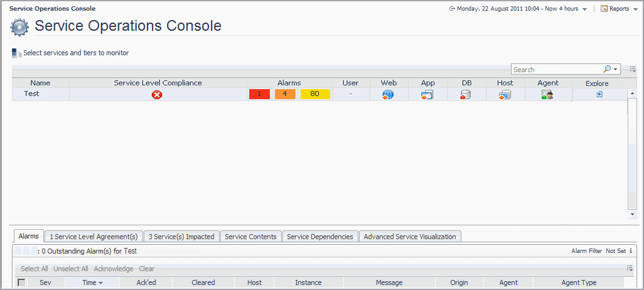Click the yellow warning alarms count 80
644x290 pixels.
point(314,94)
